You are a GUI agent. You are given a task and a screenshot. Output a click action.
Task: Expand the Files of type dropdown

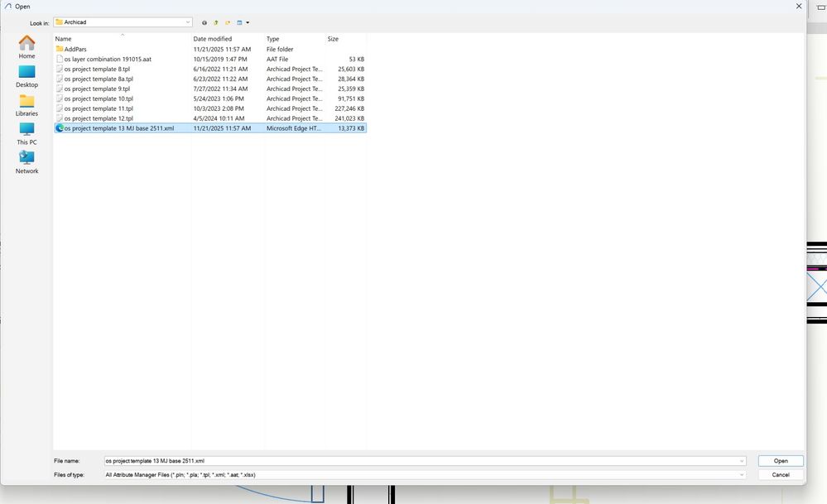(742, 475)
